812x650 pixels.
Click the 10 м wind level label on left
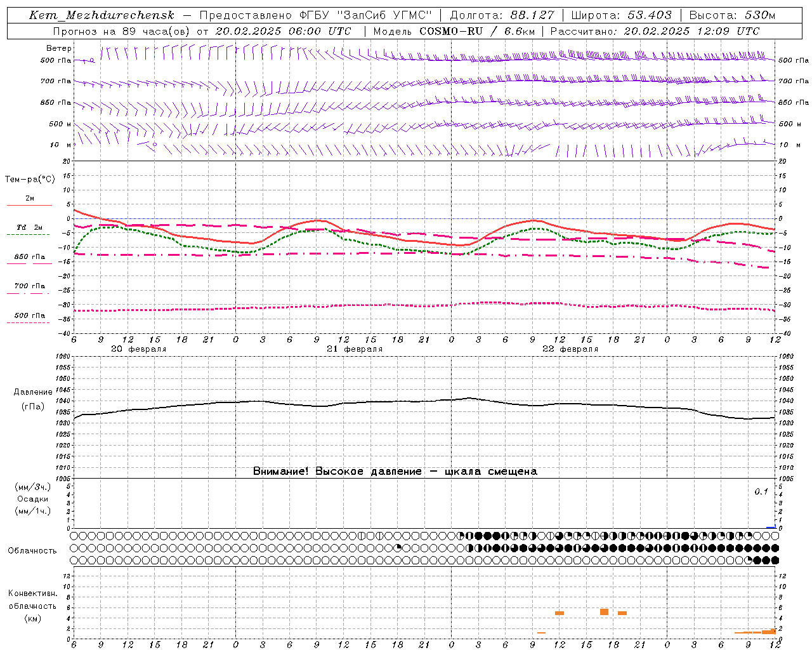click(x=60, y=145)
